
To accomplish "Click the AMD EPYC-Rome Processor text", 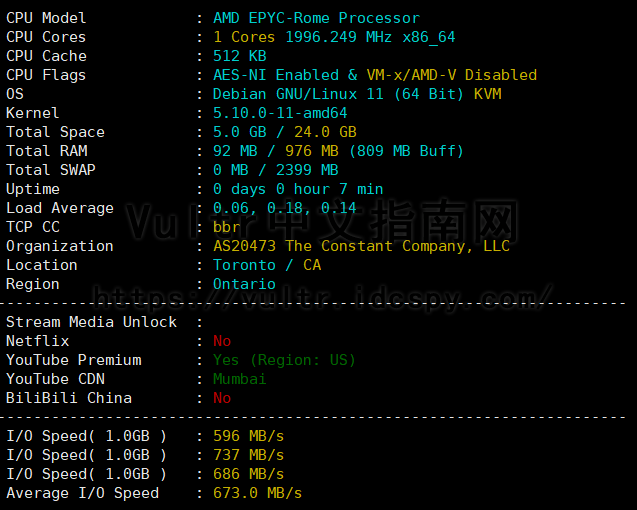I will pos(316,18).
